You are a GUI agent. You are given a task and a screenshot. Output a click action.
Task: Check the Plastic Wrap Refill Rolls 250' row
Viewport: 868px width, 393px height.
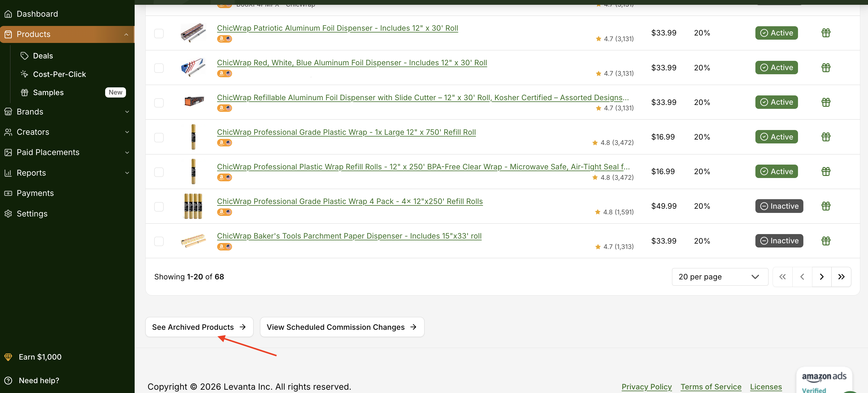(159, 172)
